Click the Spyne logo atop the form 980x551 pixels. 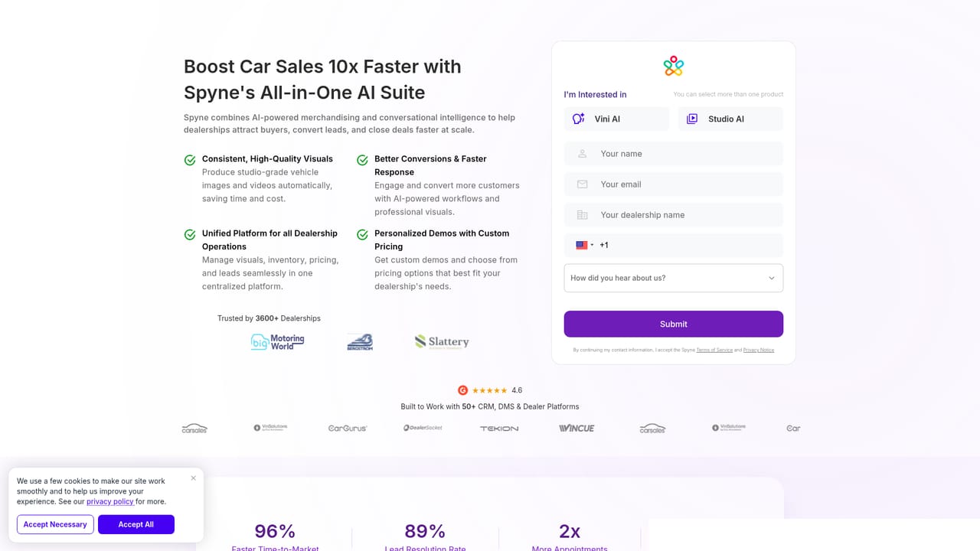click(x=673, y=66)
